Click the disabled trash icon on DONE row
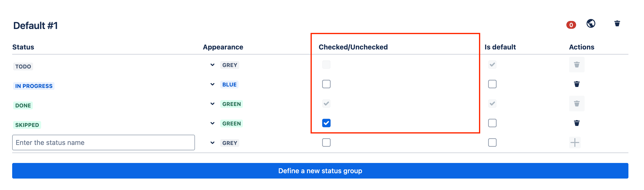The height and width of the screenshot is (190, 644). 577,103
